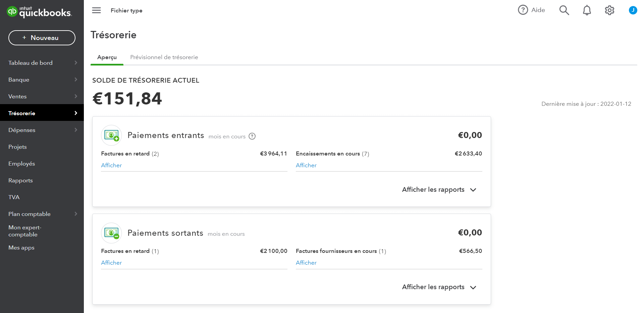
Task: Select the Aperçu tab
Action: click(107, 57)
